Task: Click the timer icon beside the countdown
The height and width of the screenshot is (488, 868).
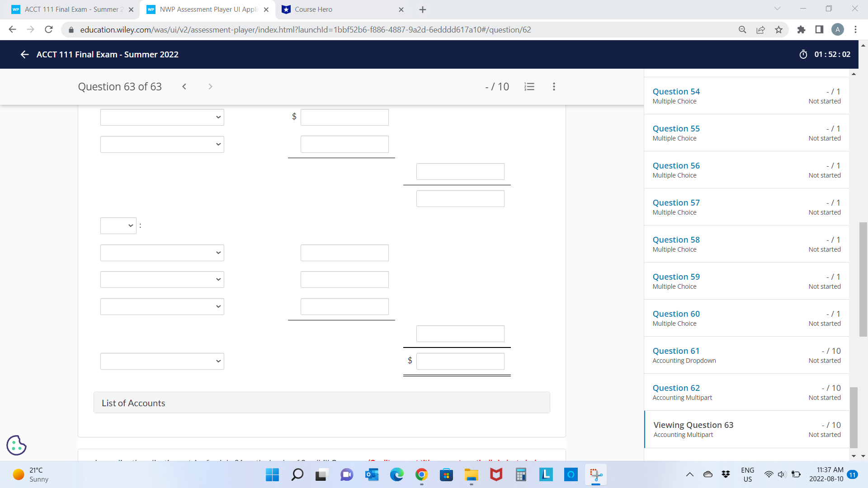Action: tap(803, 54)
